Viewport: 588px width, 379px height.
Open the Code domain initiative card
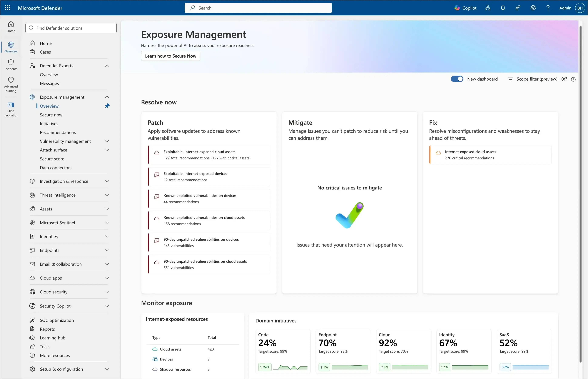tap(283, 351)
